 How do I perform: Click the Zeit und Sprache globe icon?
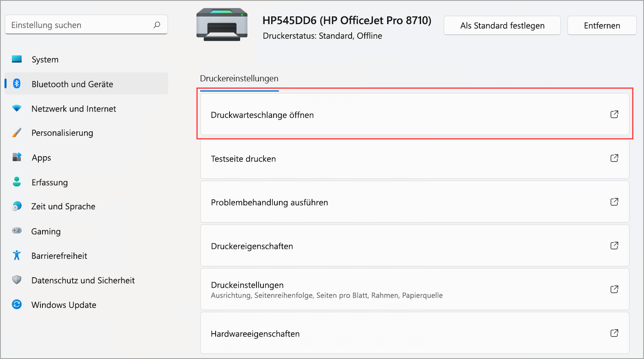tap(17, 206)
